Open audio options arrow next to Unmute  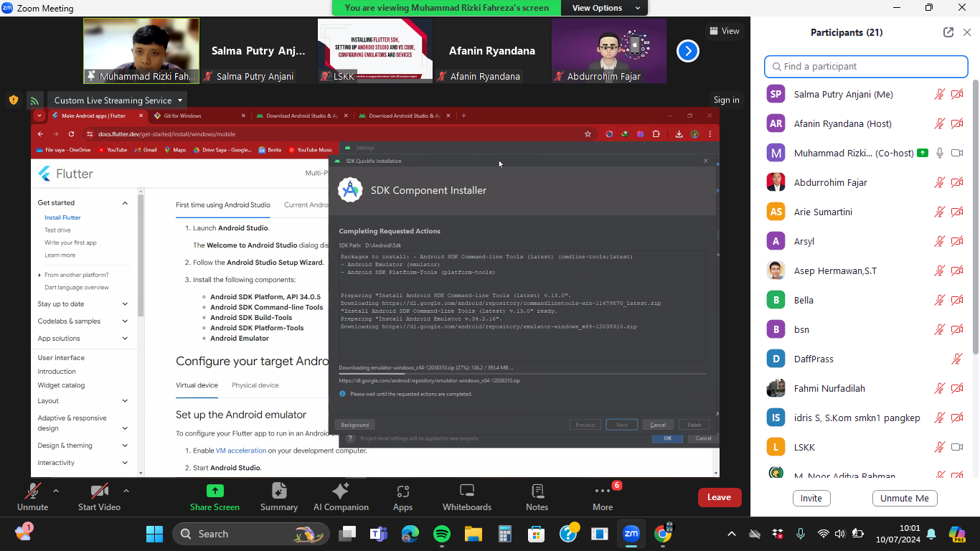coord(56,491)
